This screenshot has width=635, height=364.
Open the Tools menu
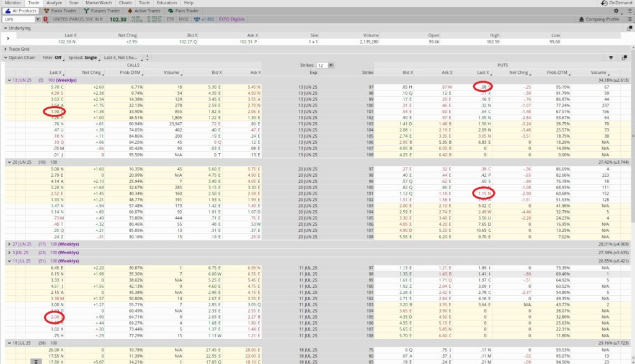(x=144, y=3)
